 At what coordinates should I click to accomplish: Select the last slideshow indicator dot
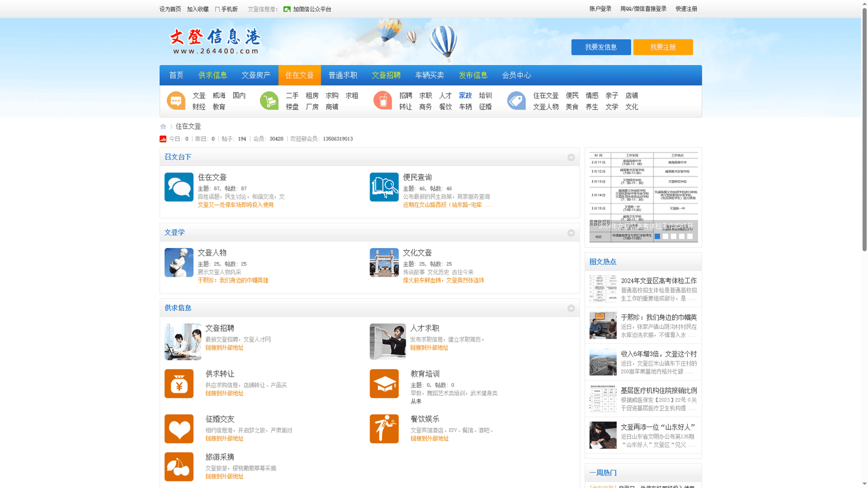(x=690, y=236)
